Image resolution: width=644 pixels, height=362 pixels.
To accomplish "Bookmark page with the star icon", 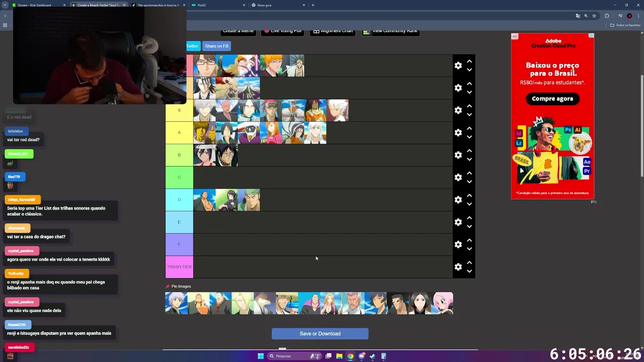I will point(594,16).
